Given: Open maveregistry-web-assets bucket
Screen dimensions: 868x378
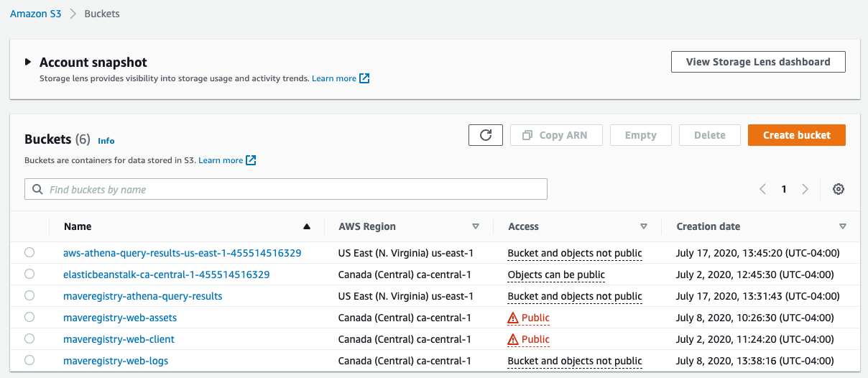Looking at the screenshot, I should click(x=120, y=318).
